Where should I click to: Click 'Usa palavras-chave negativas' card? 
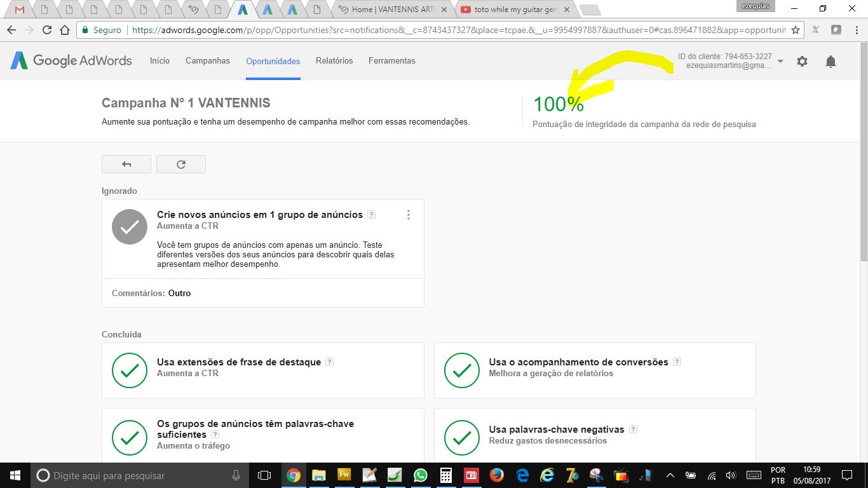595,435
